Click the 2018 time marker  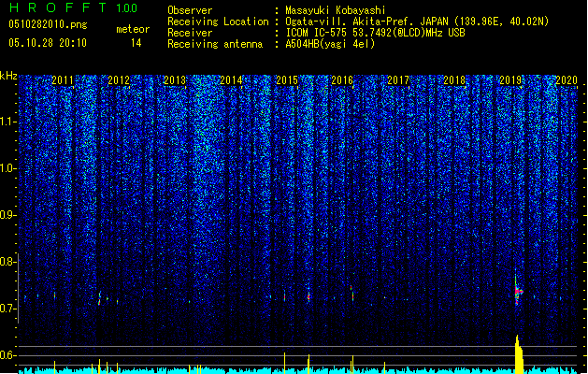coord(454,79)
